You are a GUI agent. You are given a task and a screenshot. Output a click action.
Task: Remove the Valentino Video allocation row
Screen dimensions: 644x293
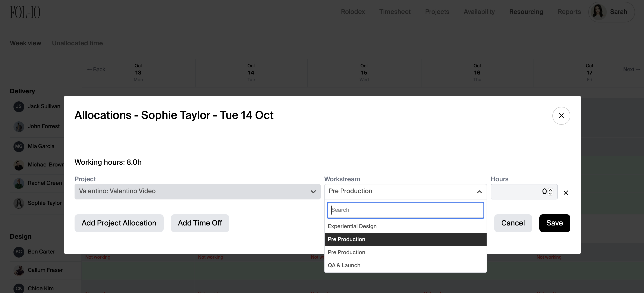tap(566, 192)
